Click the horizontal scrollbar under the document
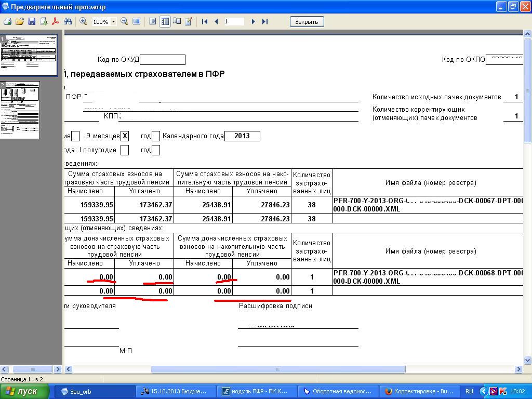Image resolution: width=532 pixels, height=399 pixels. click(x=278, y=369)
